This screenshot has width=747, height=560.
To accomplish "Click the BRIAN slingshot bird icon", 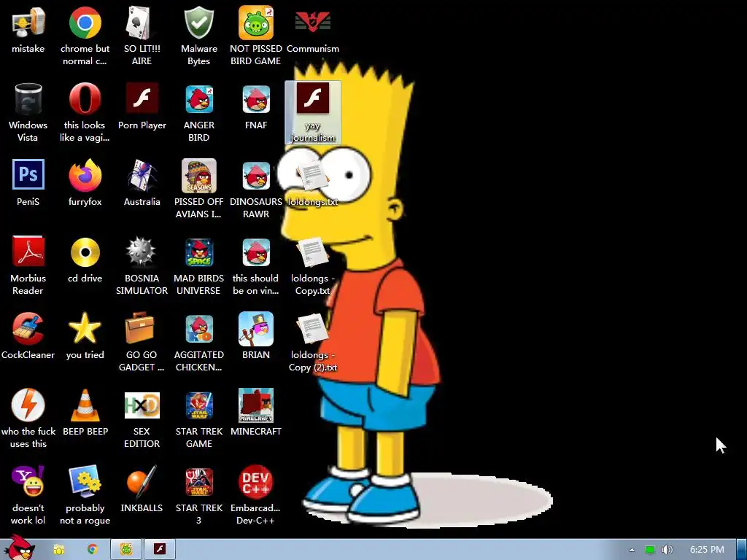I will click(x=256, y=329).
